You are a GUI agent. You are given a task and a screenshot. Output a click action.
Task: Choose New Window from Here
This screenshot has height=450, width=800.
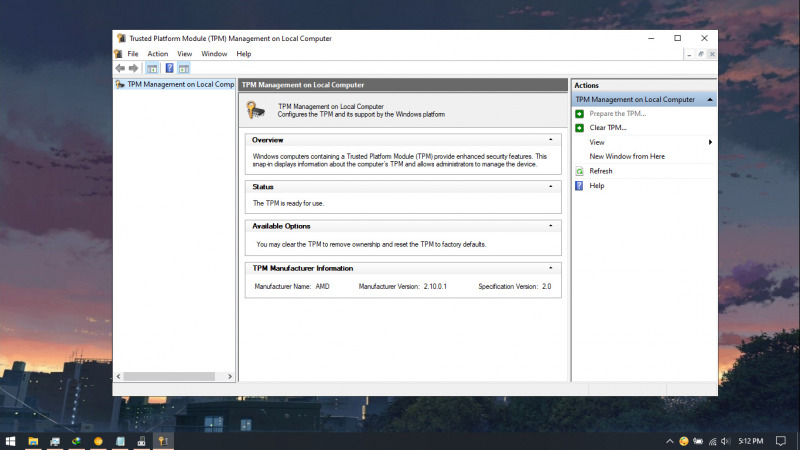(x=627, y=157)
